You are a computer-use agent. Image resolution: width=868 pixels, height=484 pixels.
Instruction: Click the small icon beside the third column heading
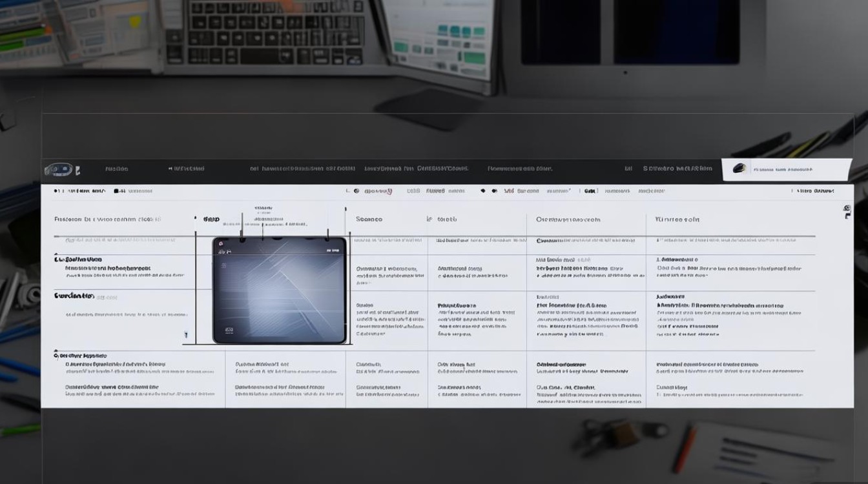(x=429, y=219)
